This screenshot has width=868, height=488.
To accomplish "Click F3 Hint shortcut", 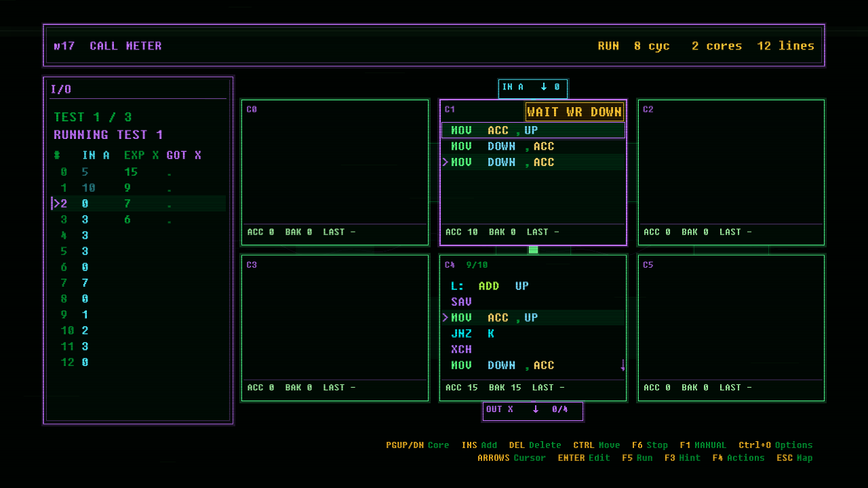I will pyautogui.click(x=682, y=458).
